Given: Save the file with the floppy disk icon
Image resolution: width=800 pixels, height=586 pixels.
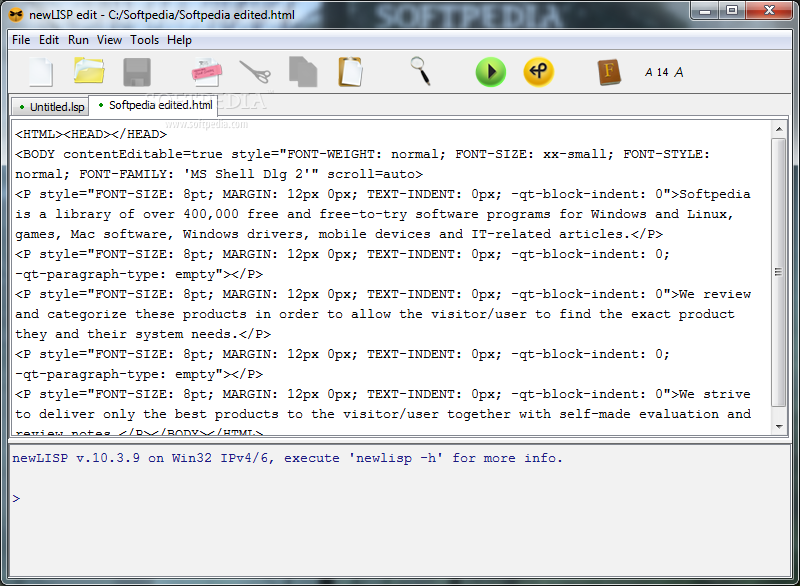Looking at the screenshot, I should (137, 72).
